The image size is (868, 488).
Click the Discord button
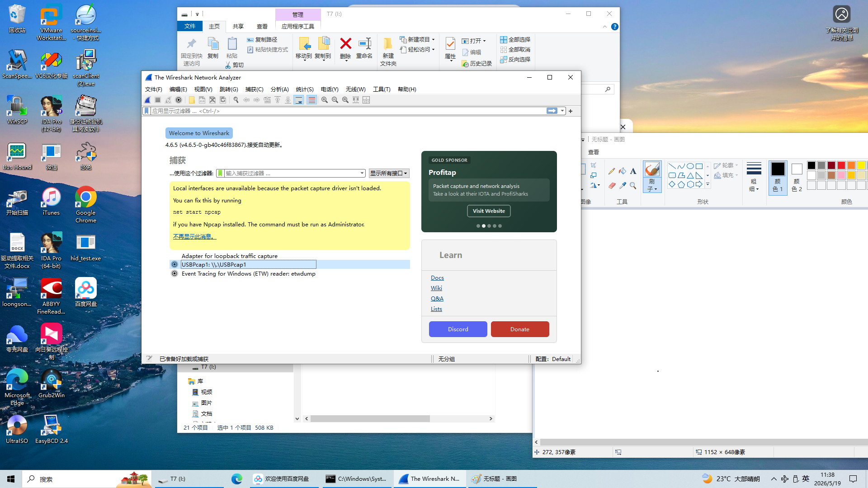tap(458, 329)
